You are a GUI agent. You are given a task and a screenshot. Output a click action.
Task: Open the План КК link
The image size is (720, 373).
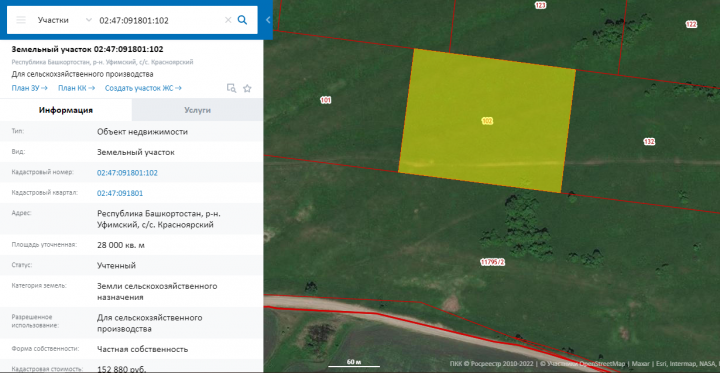76,88
